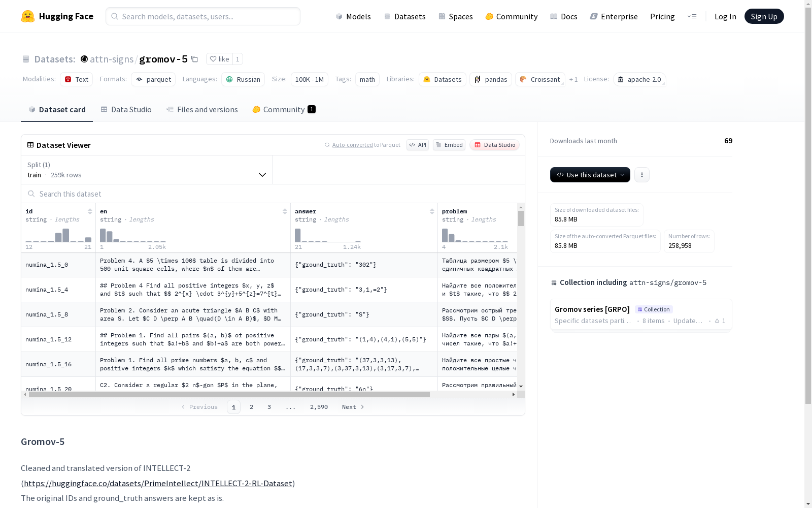Expand the Split train dropdown
The height and width of the screenshot is (508, 812).
click(147, 170)
